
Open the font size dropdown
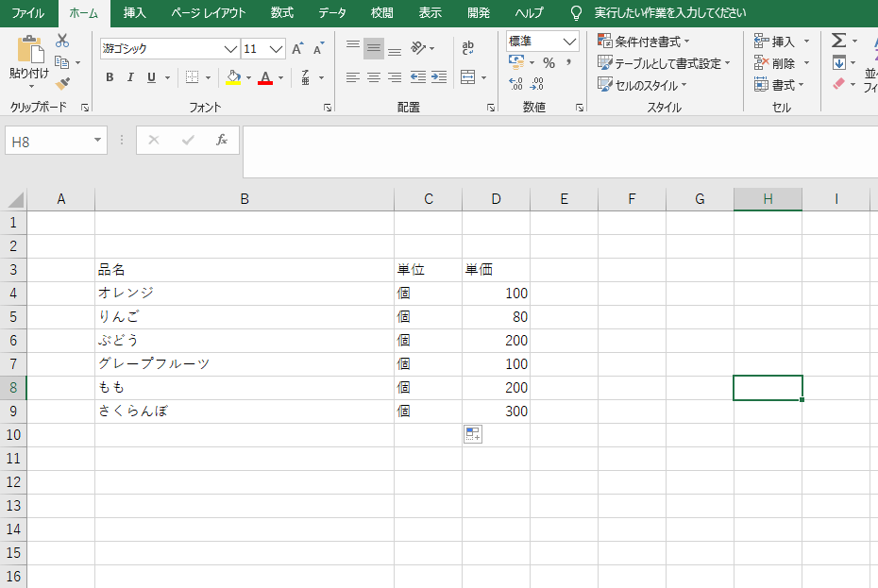(x=276, y=49)
